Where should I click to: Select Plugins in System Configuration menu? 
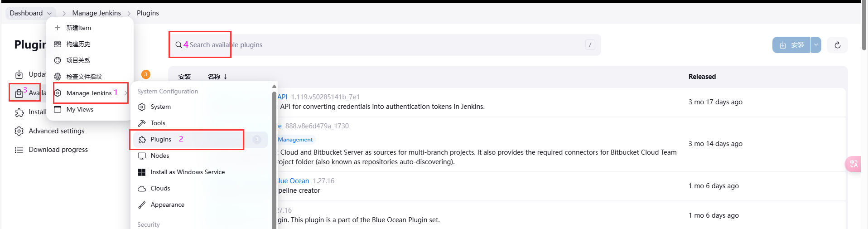point(161,139)
